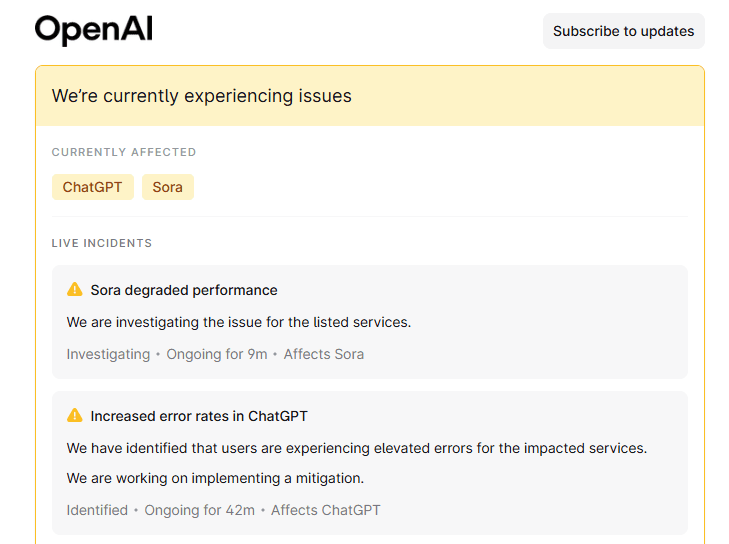The width and height of the screenshot is (729, 544).
Task: Click the "users are experiencing elevated errors" message
Action: click(357, 448)
